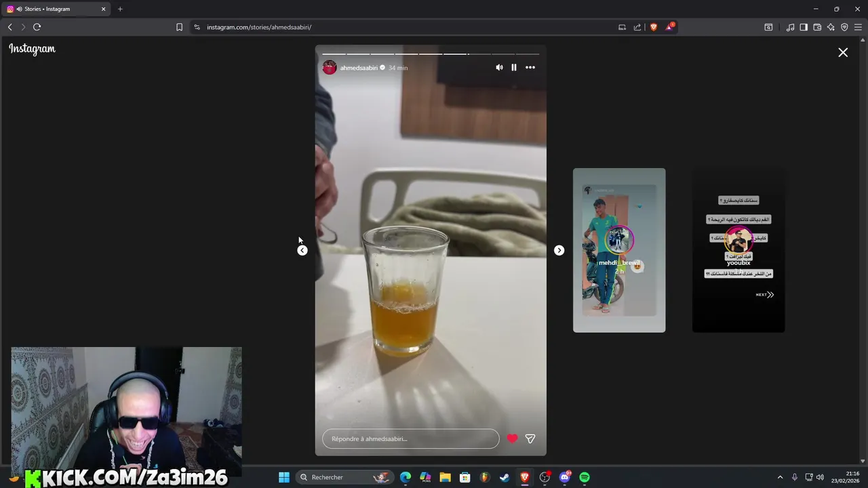Screen dimensions: 868x488
Task: Close the 'Stories • Instagram' tab
Action: click(103, 9)
